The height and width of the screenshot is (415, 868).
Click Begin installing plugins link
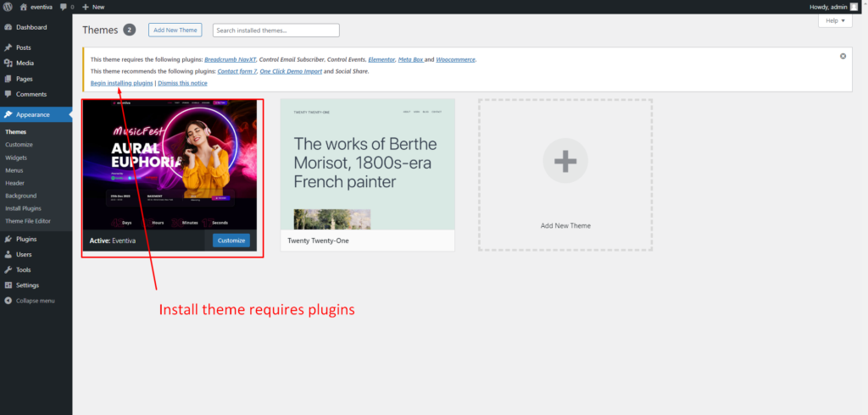pyautogui.click(x=122, y=83)
